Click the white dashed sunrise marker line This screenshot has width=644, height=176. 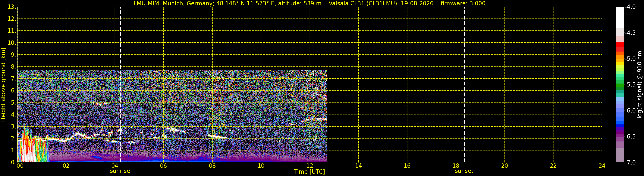click(x=120, y=85)
